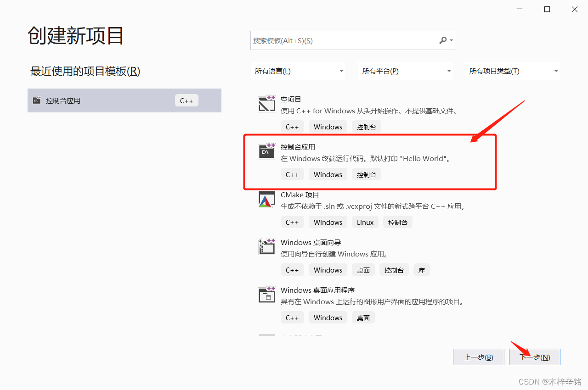Click the search magnifier icon

443,40
